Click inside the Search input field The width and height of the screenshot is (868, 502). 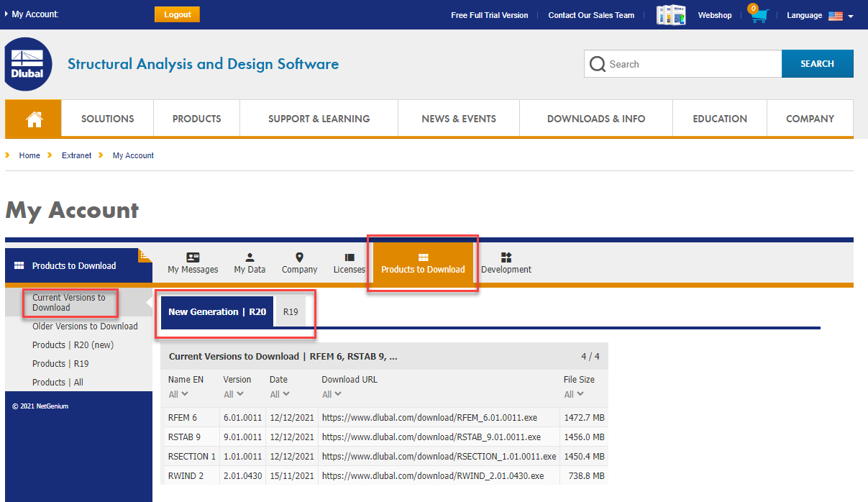pyautogui.click(x=682, y=63)
